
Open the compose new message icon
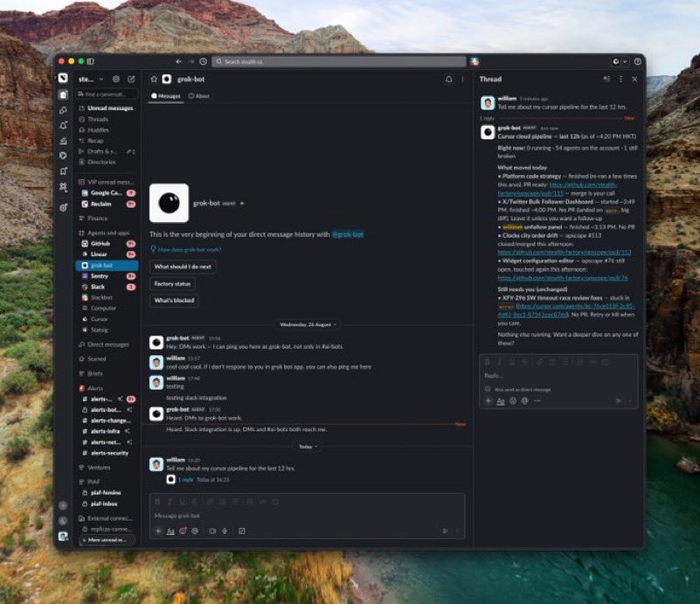[x=131, y=79]
